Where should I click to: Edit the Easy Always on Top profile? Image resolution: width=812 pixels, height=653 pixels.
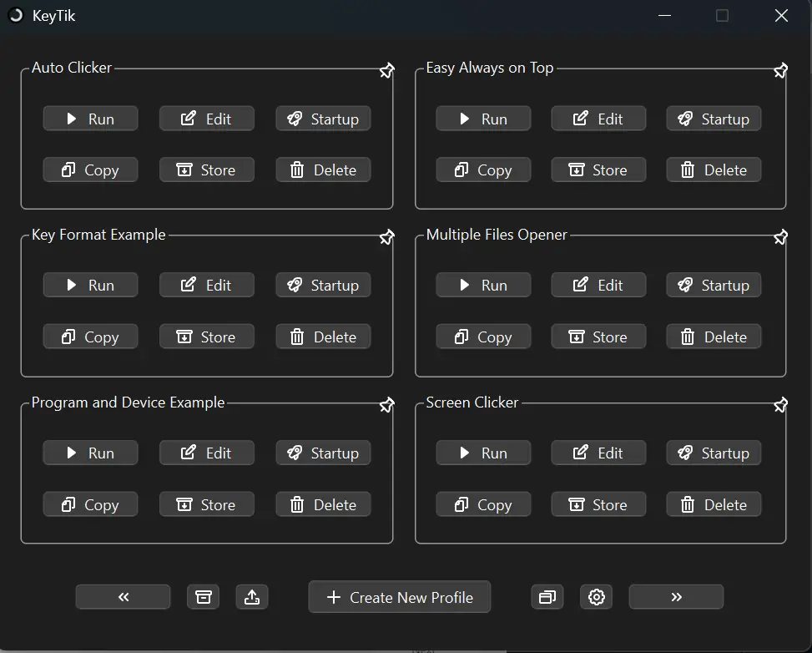598,119
